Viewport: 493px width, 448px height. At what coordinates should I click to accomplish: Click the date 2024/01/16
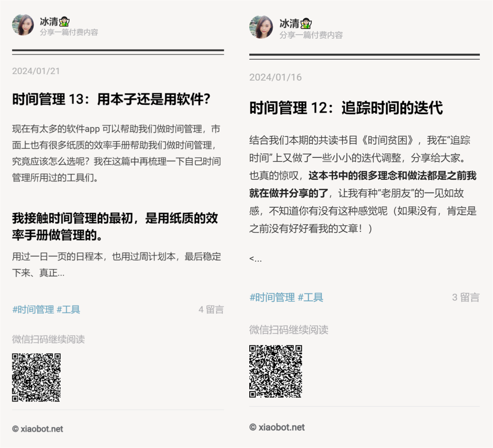tap(275, 77)
